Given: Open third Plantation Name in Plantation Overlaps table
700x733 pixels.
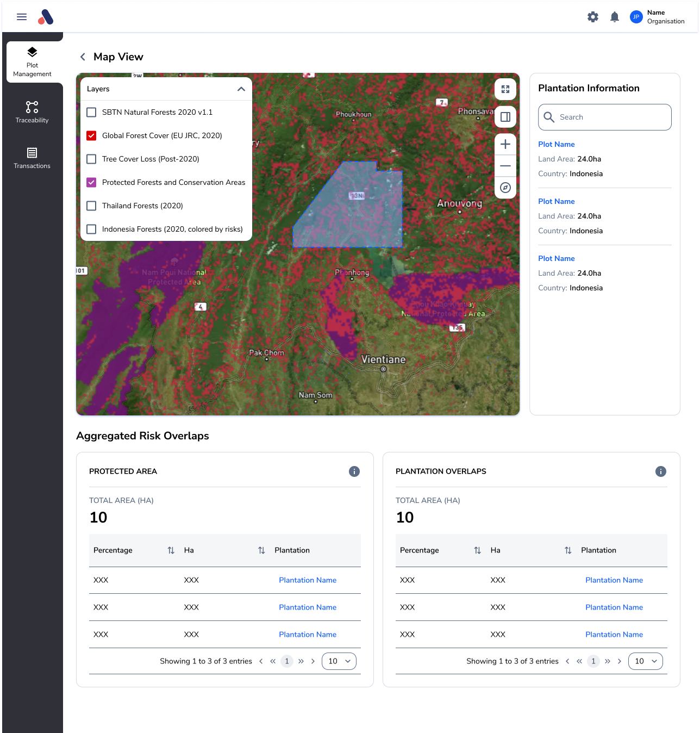Looking at the screenshot, I should point(614,635).
